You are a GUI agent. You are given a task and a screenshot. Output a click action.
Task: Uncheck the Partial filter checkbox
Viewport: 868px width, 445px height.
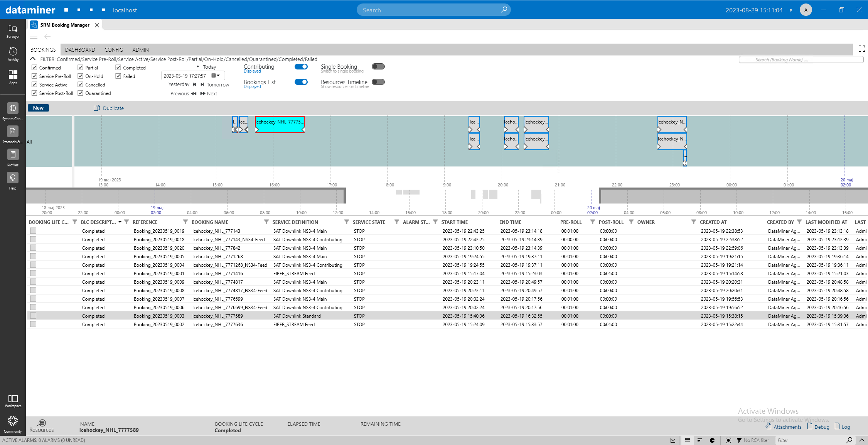pos(81,68)
